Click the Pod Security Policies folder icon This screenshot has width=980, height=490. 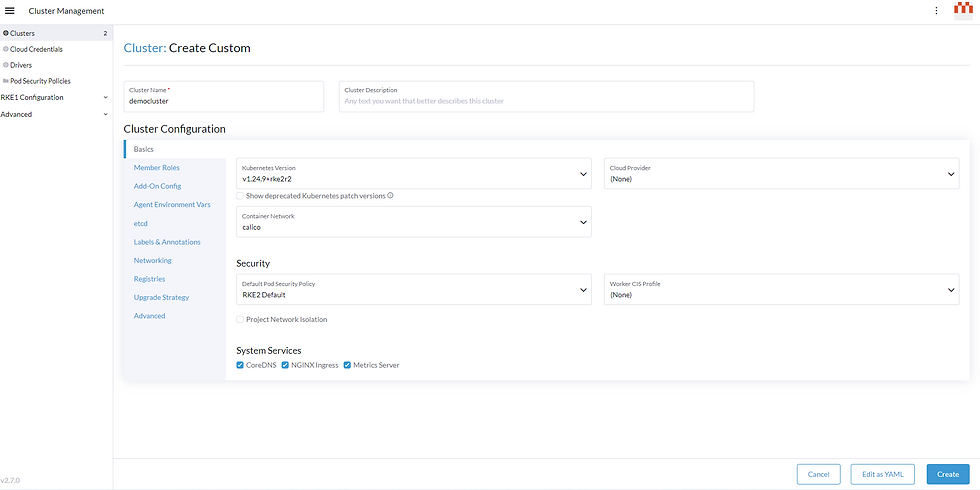tap(6, 81)
